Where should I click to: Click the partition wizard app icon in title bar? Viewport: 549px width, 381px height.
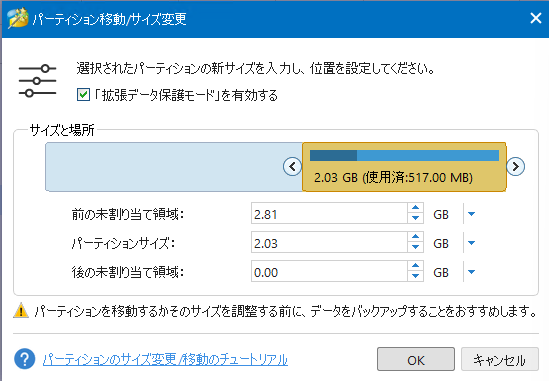18,18
